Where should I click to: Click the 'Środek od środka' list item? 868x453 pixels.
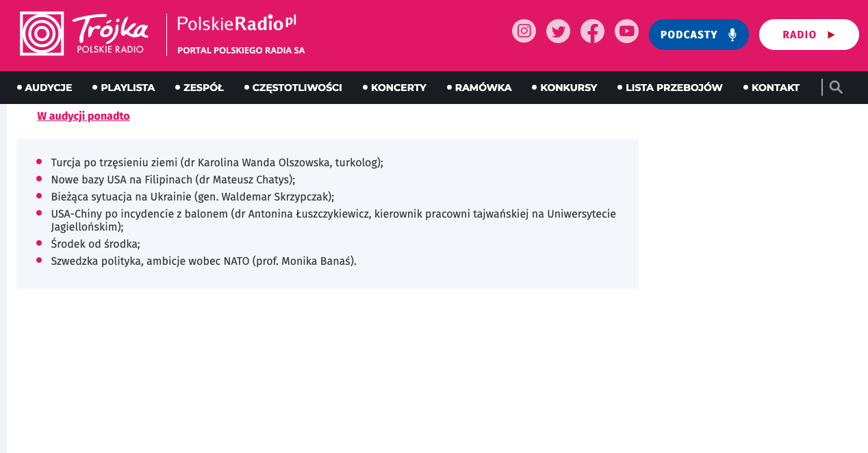pos(95,244)
